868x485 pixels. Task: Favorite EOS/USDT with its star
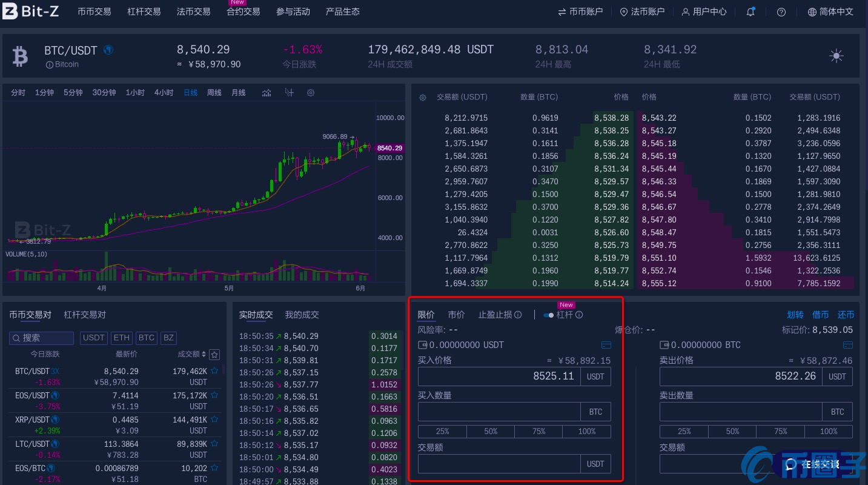tap(214, 395)
